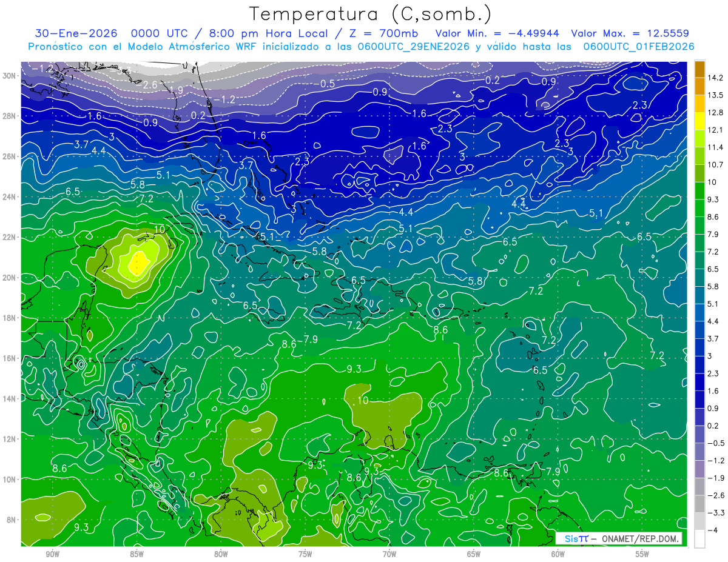The width and height of the screenshot is (728, 562).
Task: Click the white color scale segment below -4
Action: [699, 539]
